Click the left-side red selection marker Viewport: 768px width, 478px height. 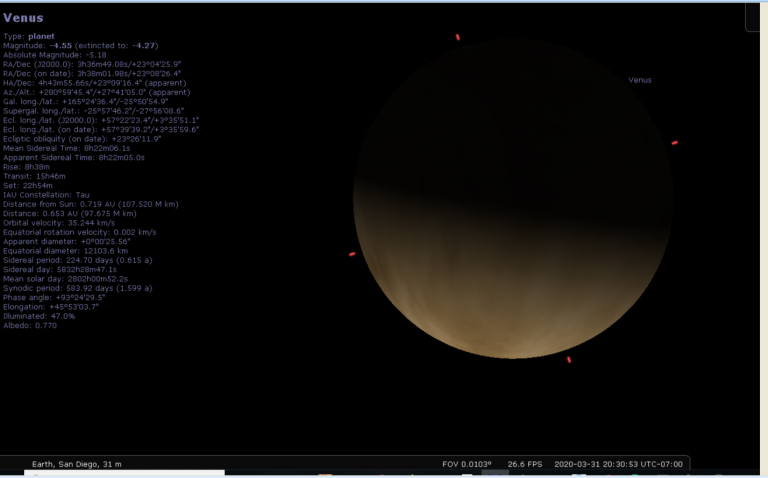click(352, 254)
